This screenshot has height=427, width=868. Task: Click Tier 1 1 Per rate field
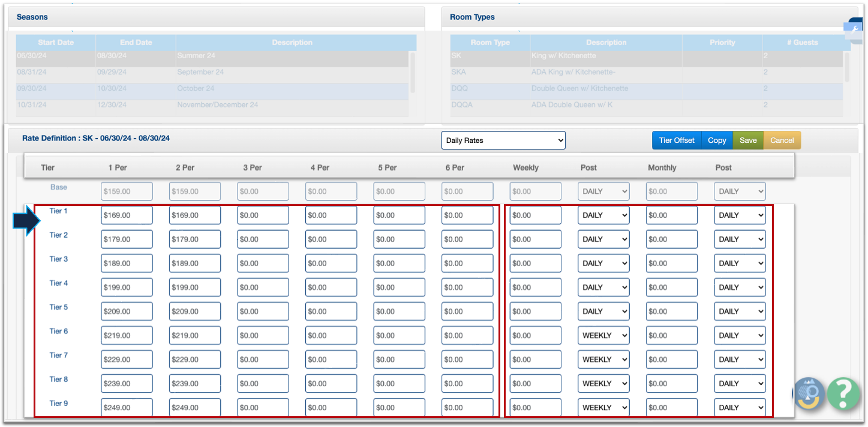point(127,216)
